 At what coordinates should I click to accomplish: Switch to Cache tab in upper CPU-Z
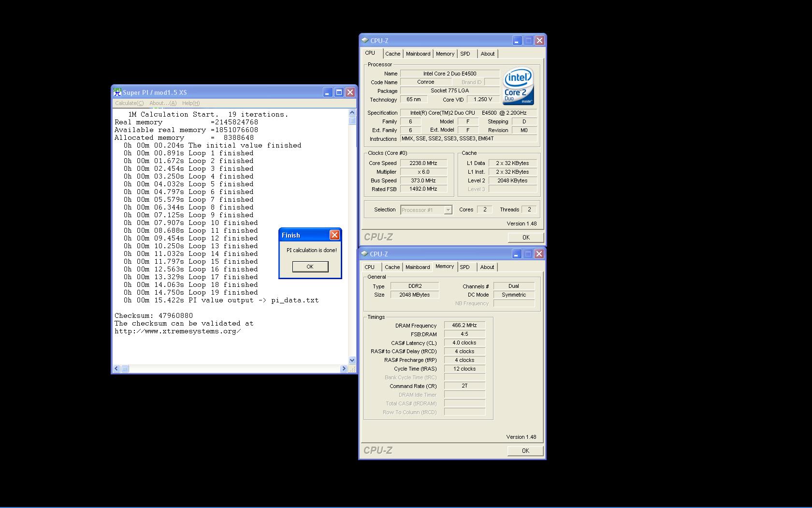point(393,54)
